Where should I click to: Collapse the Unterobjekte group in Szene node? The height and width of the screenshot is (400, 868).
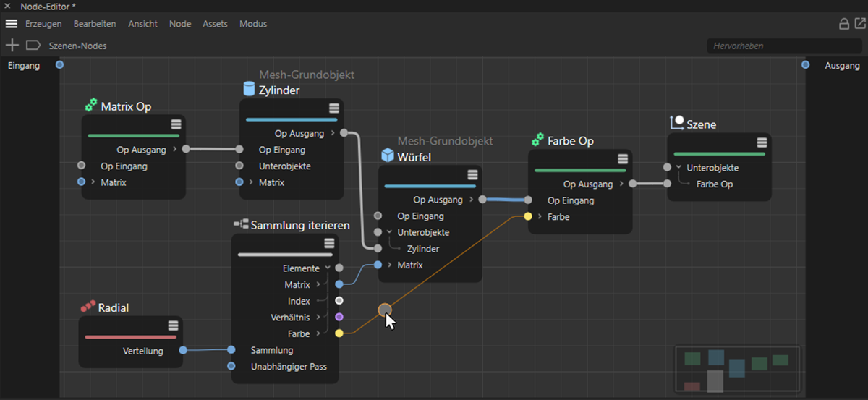pos(678,168)
